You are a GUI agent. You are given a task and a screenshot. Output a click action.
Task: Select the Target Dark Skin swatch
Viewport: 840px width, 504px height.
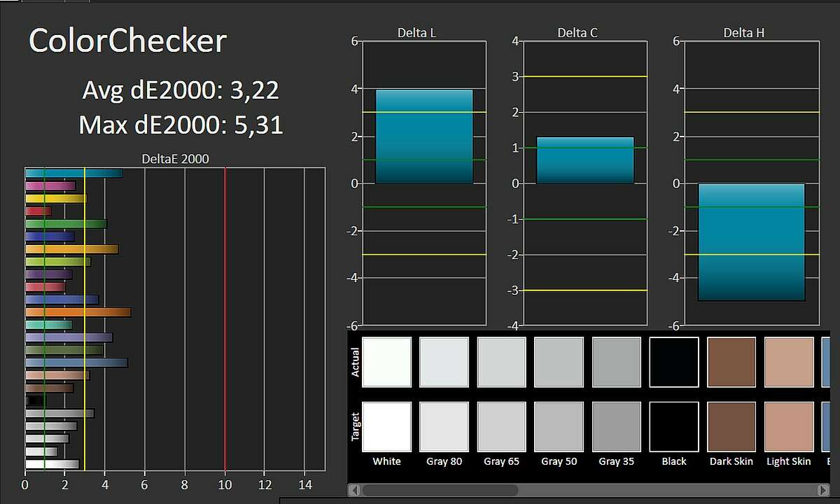[731, 426]
